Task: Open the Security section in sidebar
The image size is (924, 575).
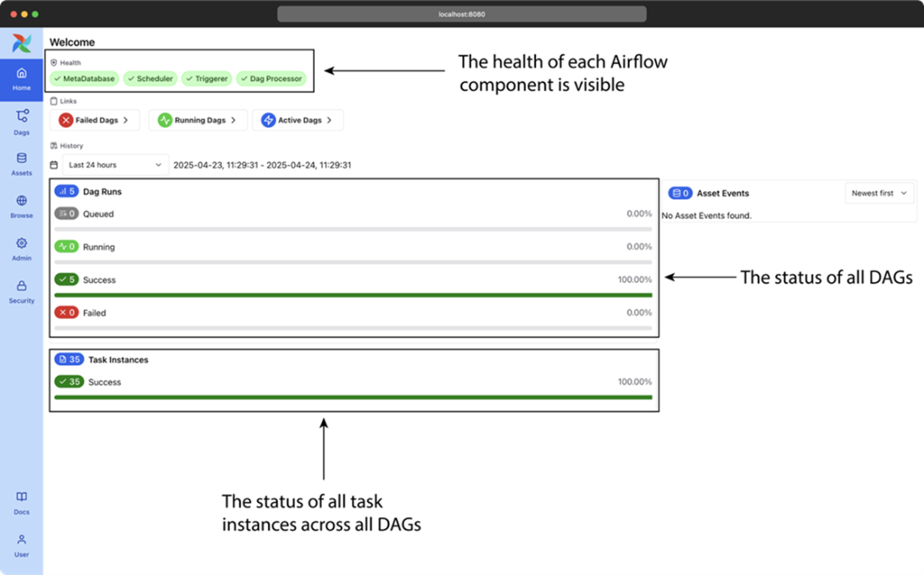Action: (x=22, y=291)
